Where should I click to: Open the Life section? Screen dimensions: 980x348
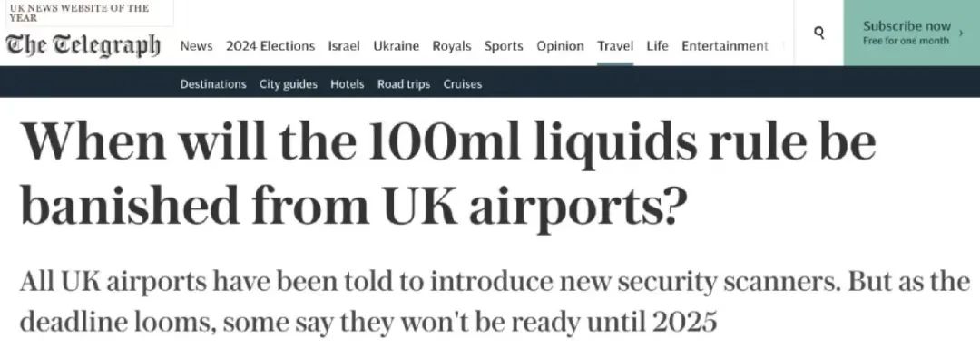click(658, 46)
